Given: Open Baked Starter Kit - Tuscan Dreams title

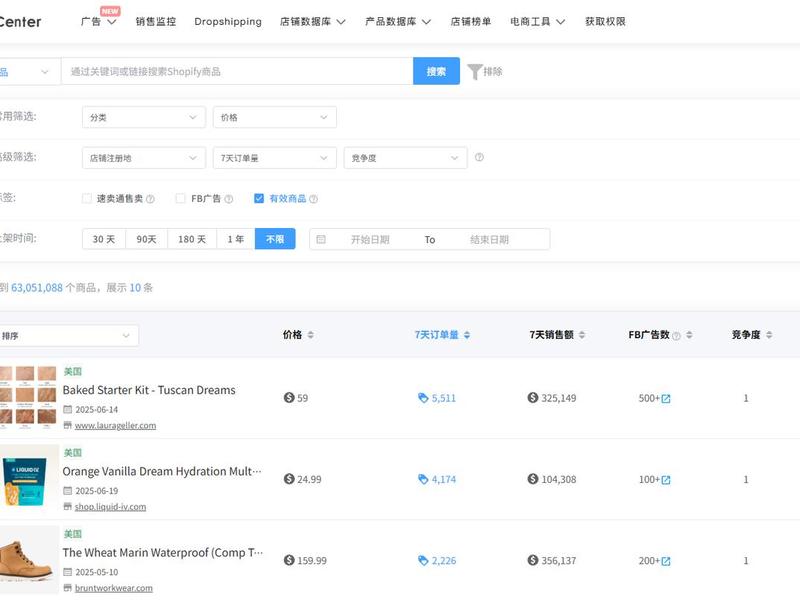Looking at the screenshot, I should click(149, 390).
